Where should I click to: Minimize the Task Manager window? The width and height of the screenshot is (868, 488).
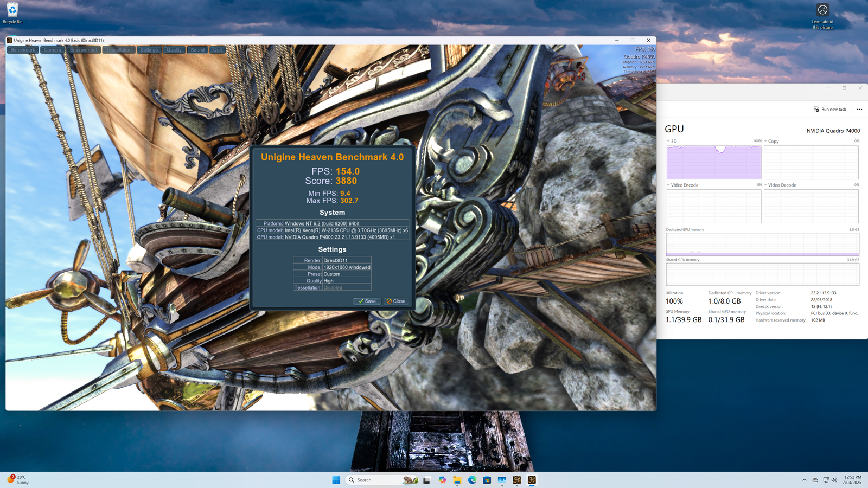tap(828, 88)
